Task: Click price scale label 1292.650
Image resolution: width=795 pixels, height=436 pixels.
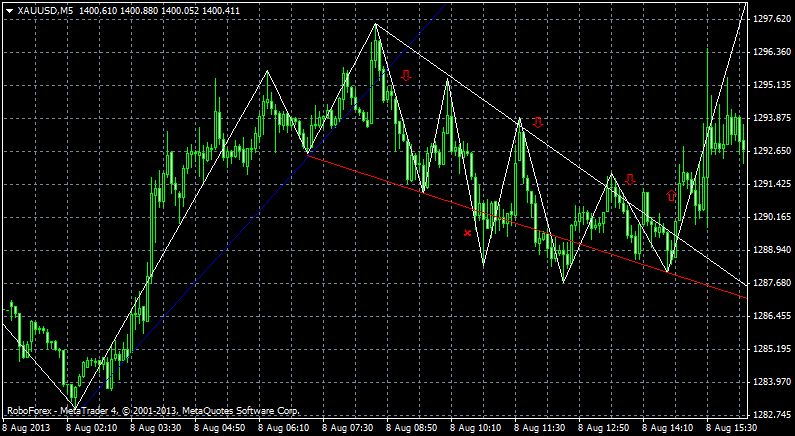Action: click(x=773, y=151)
